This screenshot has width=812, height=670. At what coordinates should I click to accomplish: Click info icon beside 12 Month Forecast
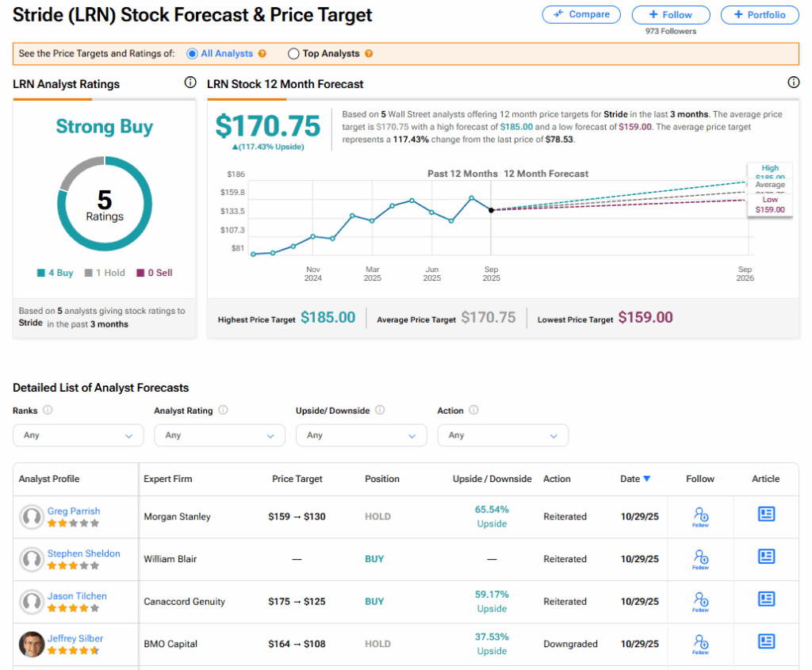(x=793, y=82)
